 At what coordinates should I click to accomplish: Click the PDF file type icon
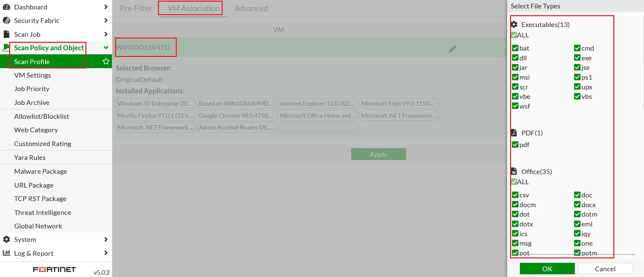click(514, 133)
